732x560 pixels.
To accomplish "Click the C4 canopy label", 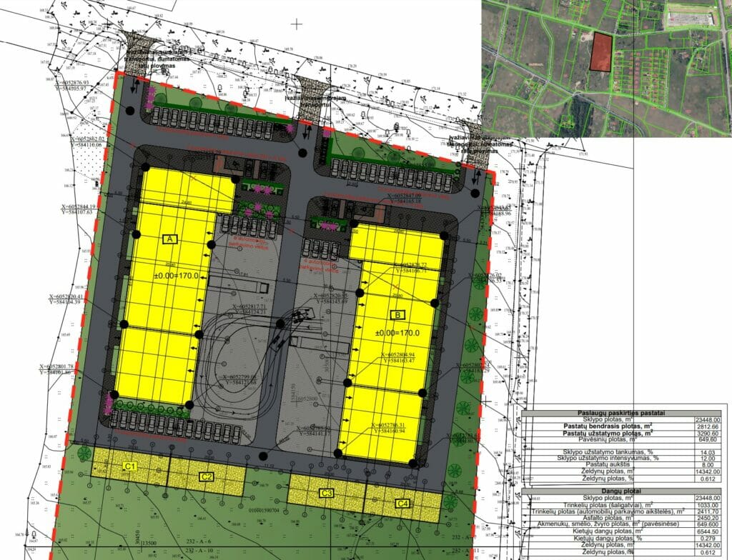I will pyautogui.click(x=403, y=504).
